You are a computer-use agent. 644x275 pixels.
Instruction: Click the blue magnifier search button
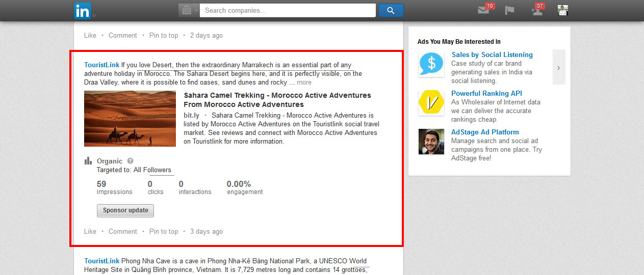pyautogui.click(x=391, y=10)
